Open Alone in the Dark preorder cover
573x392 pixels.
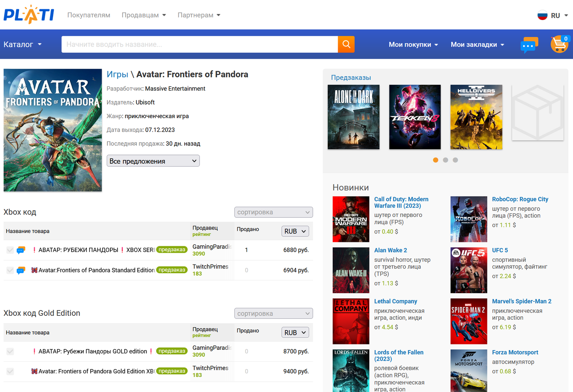[353, 117]
